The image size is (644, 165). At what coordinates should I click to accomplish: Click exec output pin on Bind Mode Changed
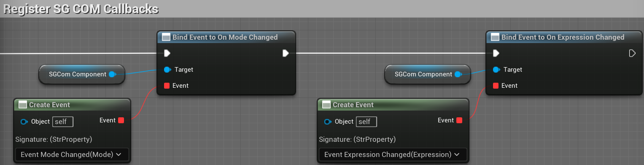point(286,53)
